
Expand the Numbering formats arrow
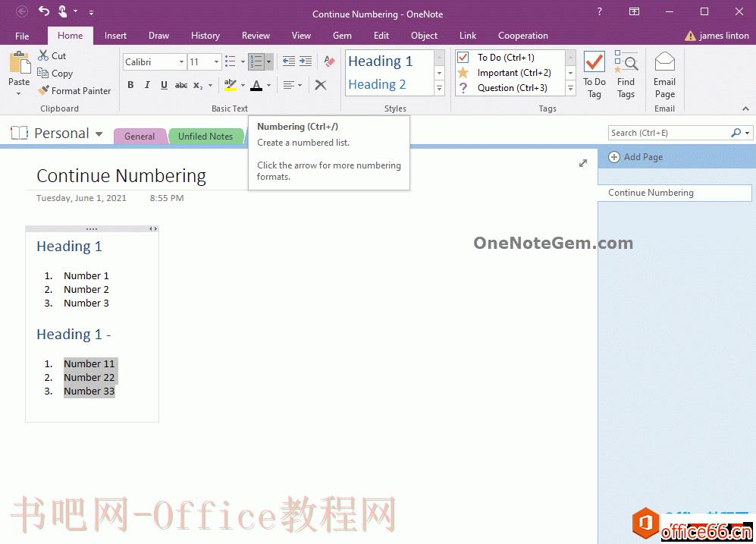point(268,61)
